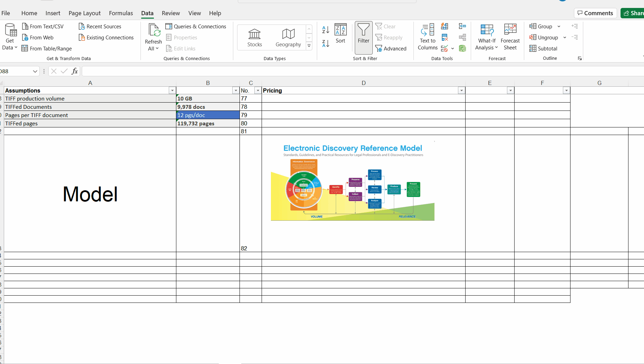The image size is (644, 364).
Task: Create a Forecast Sheet
Action: [x=510, y=37]
